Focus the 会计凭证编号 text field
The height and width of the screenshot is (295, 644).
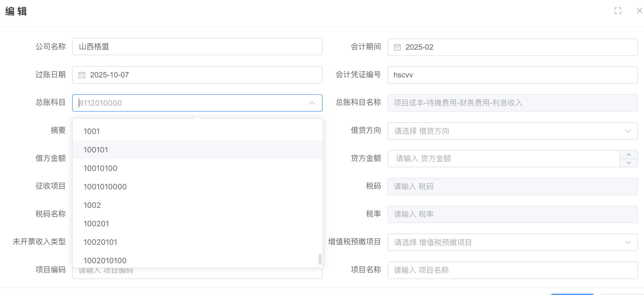tap(512, 75)
